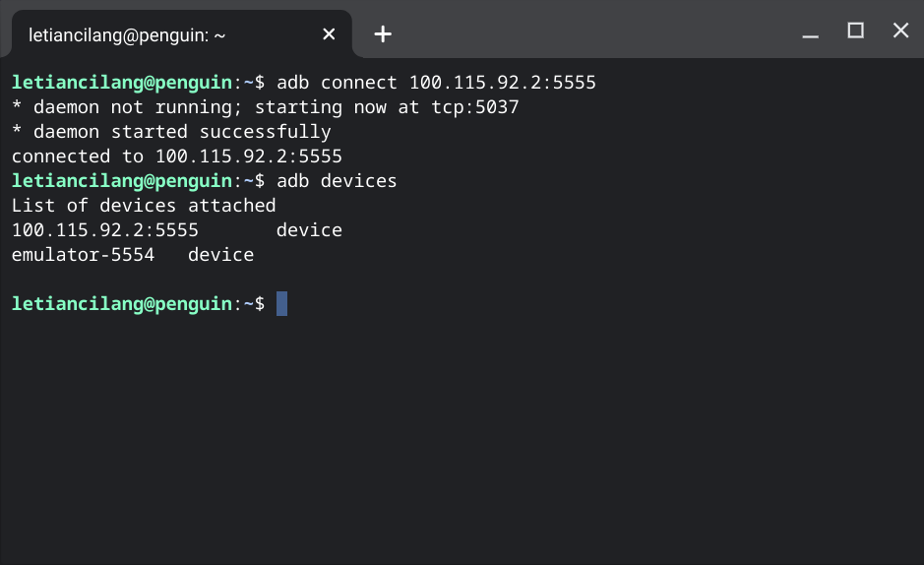Click the last green letiancilang@penguin prompt
The image size is (924, 565).
122,304
